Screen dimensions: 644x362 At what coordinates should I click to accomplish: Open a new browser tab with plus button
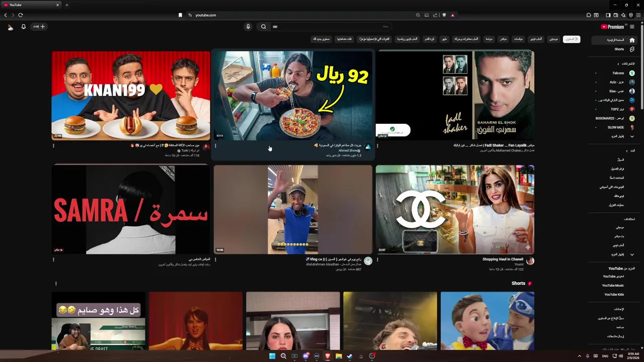(66, 5)
